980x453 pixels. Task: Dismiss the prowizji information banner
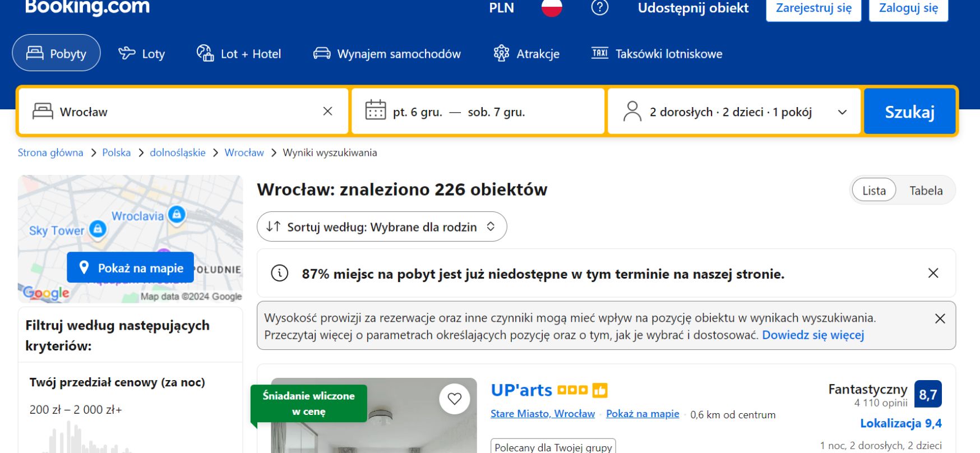(940, 318)
